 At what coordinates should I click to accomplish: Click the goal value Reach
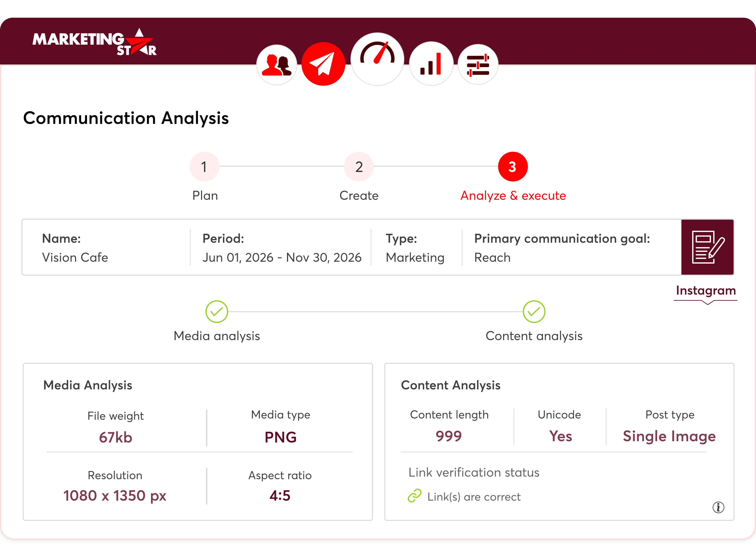492,257
